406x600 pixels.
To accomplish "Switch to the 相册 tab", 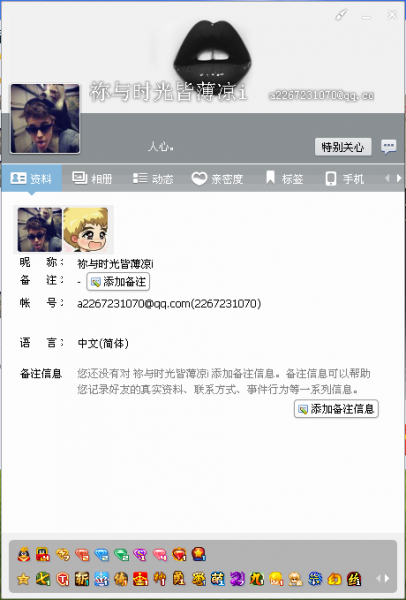I will click(x=92, y=178).
